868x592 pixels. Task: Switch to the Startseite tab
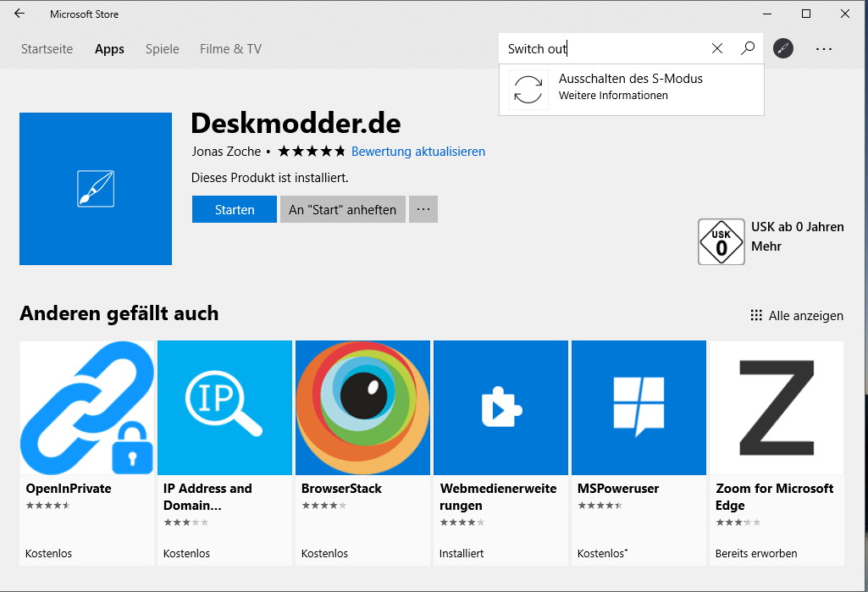[47, 49]
